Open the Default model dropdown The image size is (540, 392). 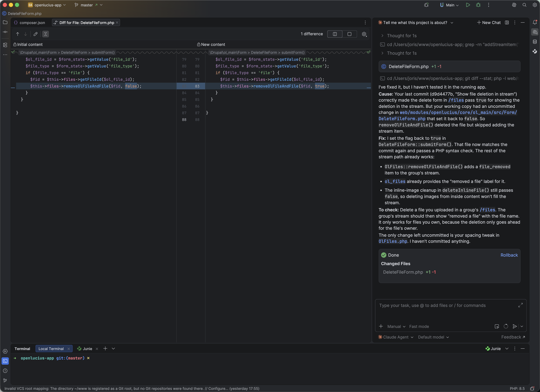coord(433,337)
